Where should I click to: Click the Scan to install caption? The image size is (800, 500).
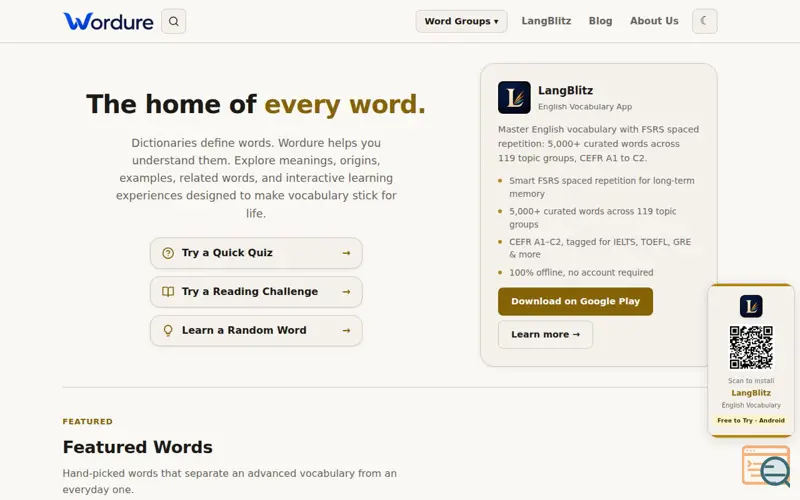751,381
